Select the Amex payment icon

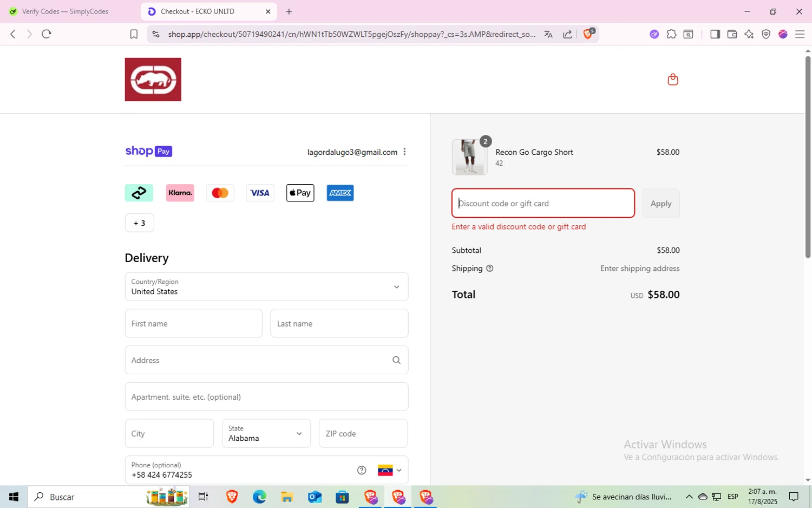pyautogui.click(x=340, y=193)
